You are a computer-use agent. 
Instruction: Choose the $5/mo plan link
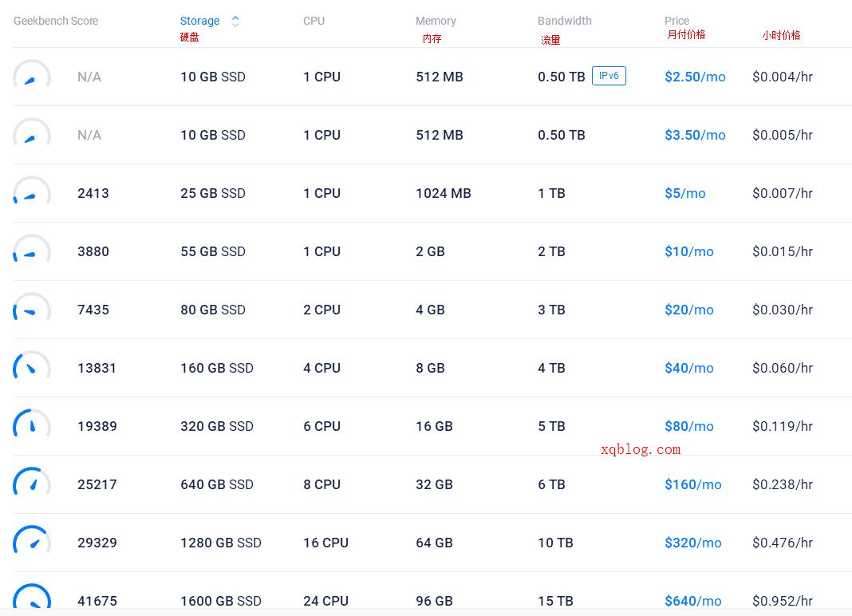[x=684, y=193]
